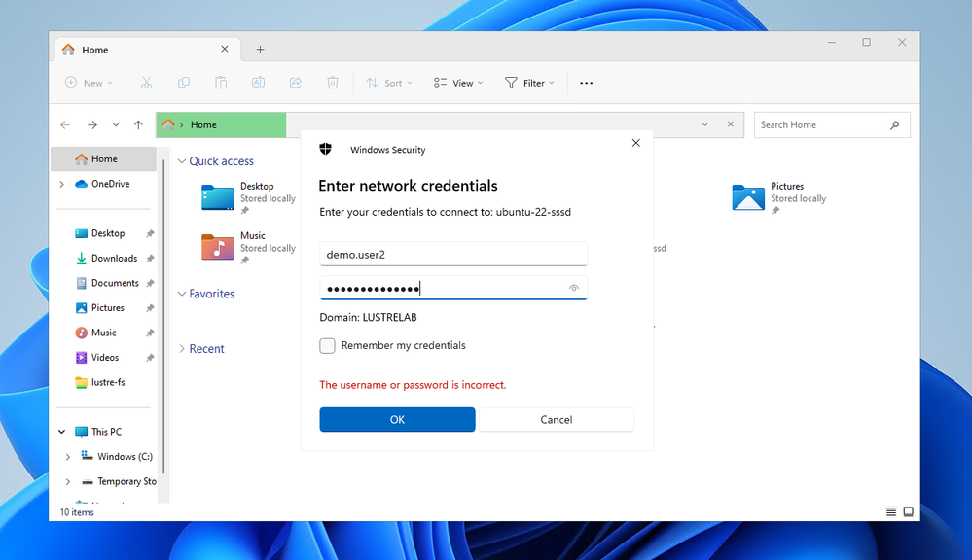Image resolution: width=972 pixels, height=560 pixels.
Task: Select Home in navigation pane
Action: pos(103,159)
